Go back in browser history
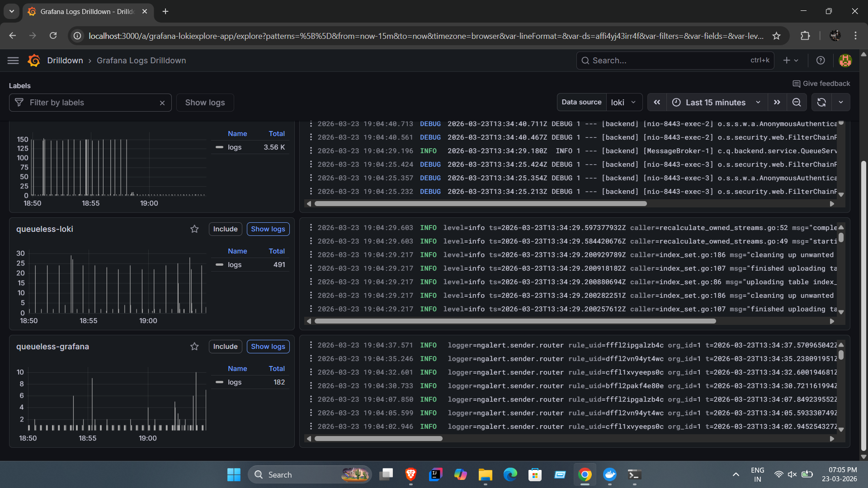The image size is (868, 488). click(13, 36)
